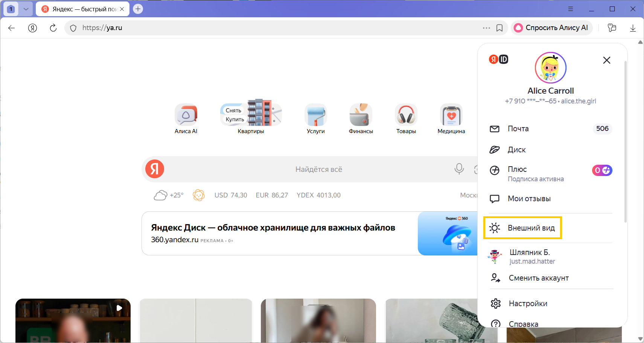The height and width of the screenshot is (343, 644).
Task: Go back with the browser back arrow
Action: click(11, 28)
